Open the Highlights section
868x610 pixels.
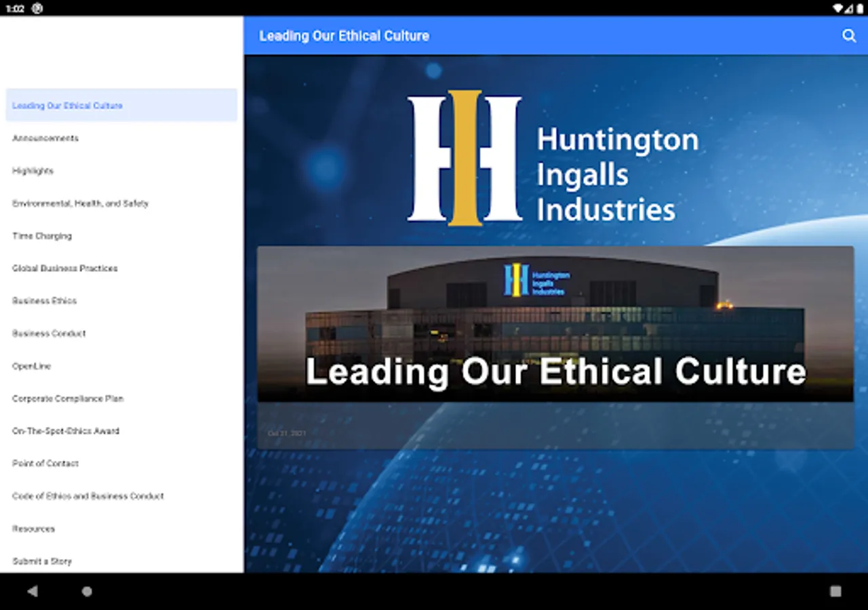121,171
